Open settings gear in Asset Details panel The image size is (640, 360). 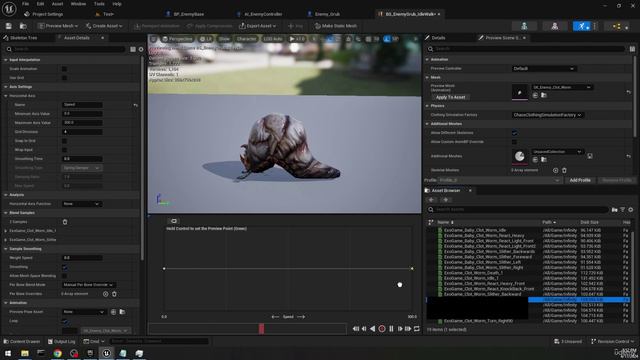[141, 49]
